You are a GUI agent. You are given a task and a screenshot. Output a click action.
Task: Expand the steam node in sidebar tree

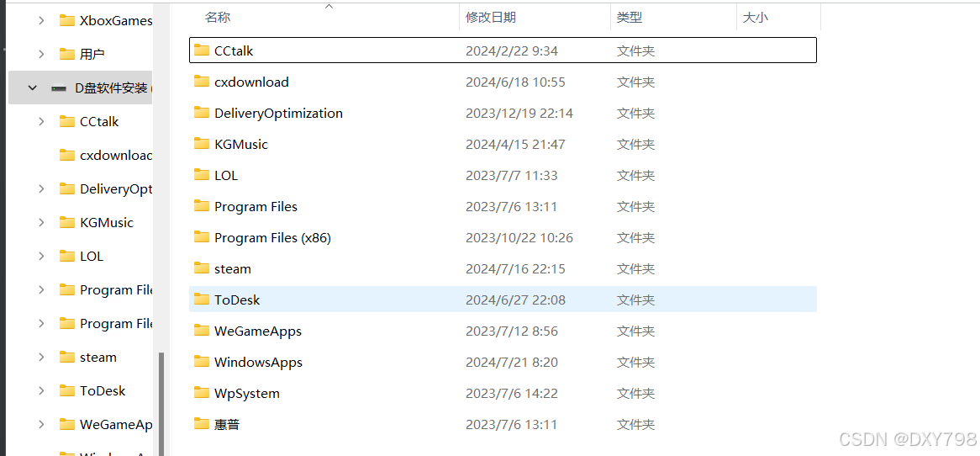(41, 358)
